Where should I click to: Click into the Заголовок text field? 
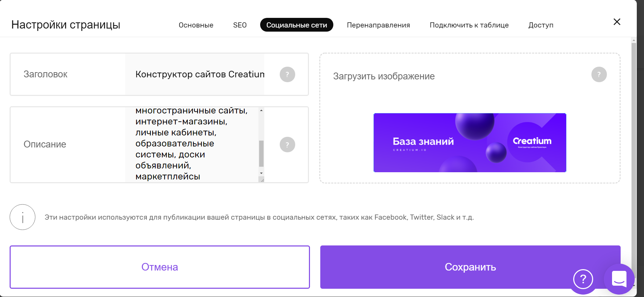[195, 74]
